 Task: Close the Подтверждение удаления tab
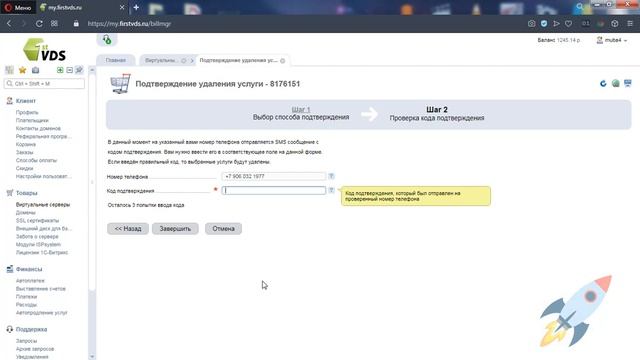282,61
